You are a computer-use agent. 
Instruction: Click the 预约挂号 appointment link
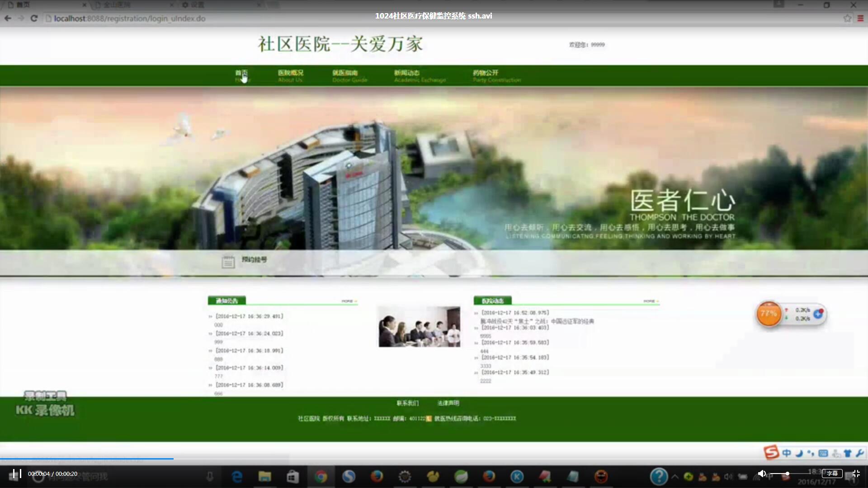tap(254, 259)
